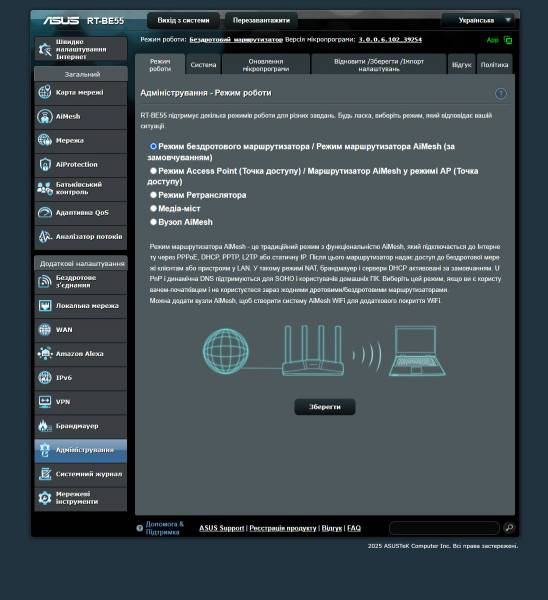Click ASUS RT-BE55 logo
The height and width of the screenshot is (600, 548).
pos(83,20)
